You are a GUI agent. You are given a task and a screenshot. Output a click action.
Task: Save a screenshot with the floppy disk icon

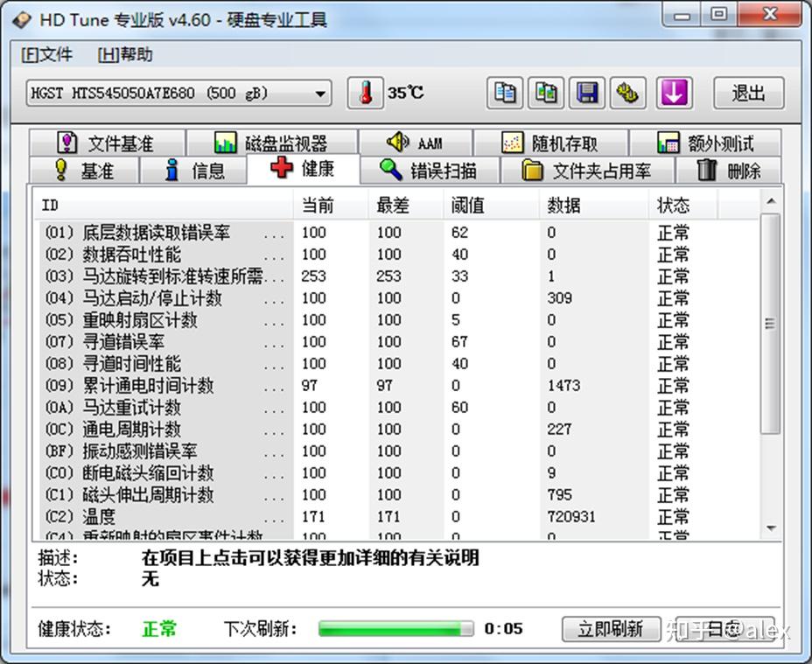point(587,93)
